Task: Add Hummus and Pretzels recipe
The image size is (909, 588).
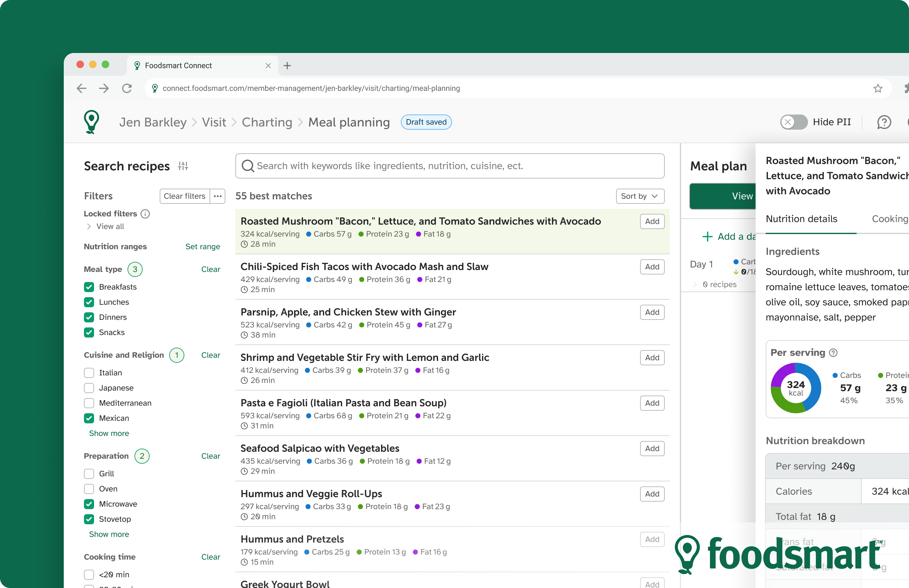Action: 652,539
